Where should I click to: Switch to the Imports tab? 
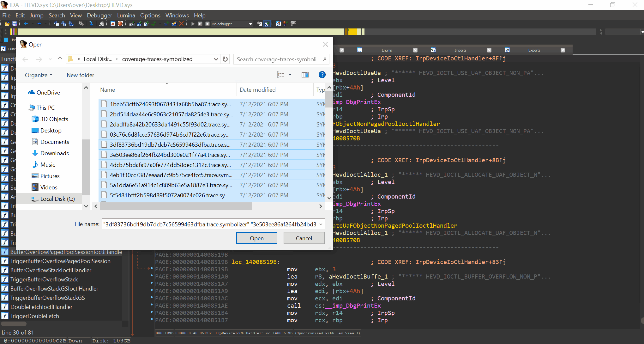460,50
